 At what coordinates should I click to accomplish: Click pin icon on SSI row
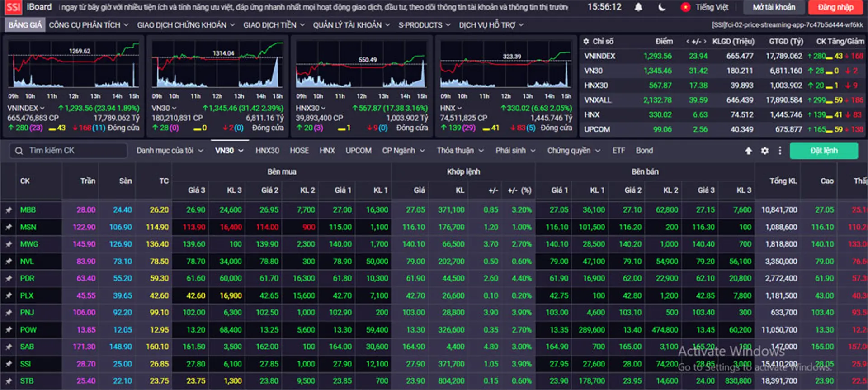pyautogui.click(x=8, y=364)
